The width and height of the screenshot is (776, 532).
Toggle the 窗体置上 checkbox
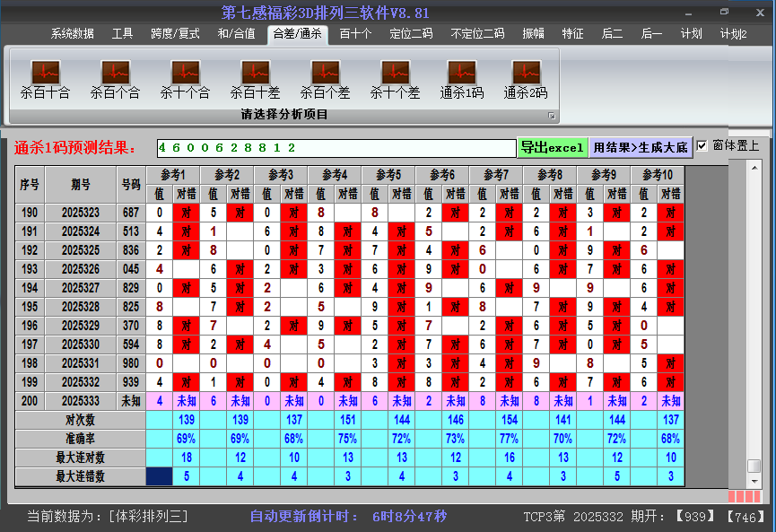pyautogui.click(x=702, y=146)
